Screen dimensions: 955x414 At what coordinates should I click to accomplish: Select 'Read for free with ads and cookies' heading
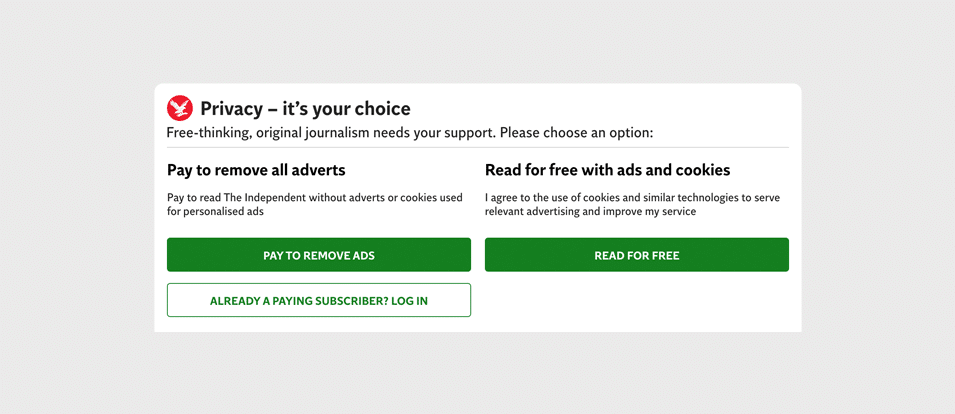click(x=607, y=170)
